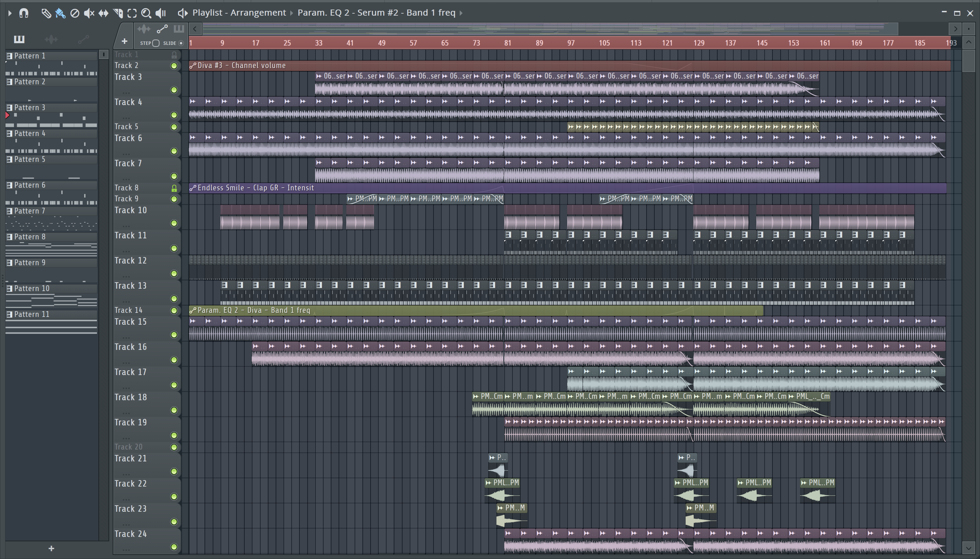Toggle the magnet snap icon
Viewport: 980px width, 559px height.
[24, 14]
